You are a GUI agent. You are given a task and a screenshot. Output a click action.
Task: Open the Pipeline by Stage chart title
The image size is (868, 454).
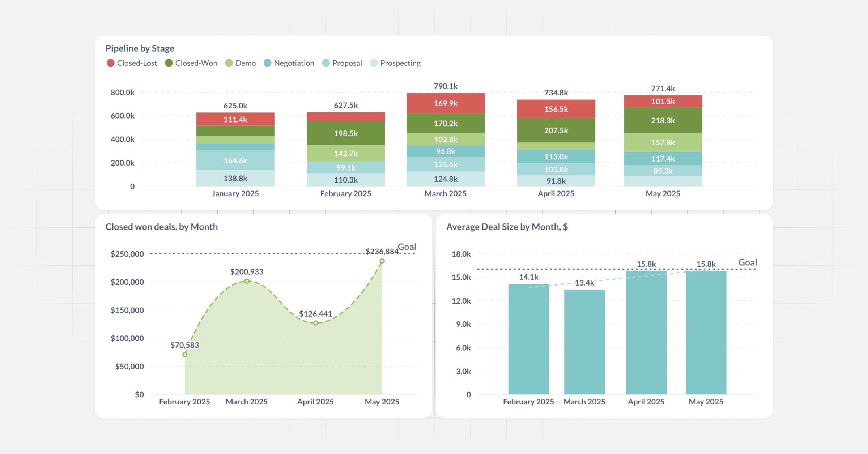coord(140,48)
